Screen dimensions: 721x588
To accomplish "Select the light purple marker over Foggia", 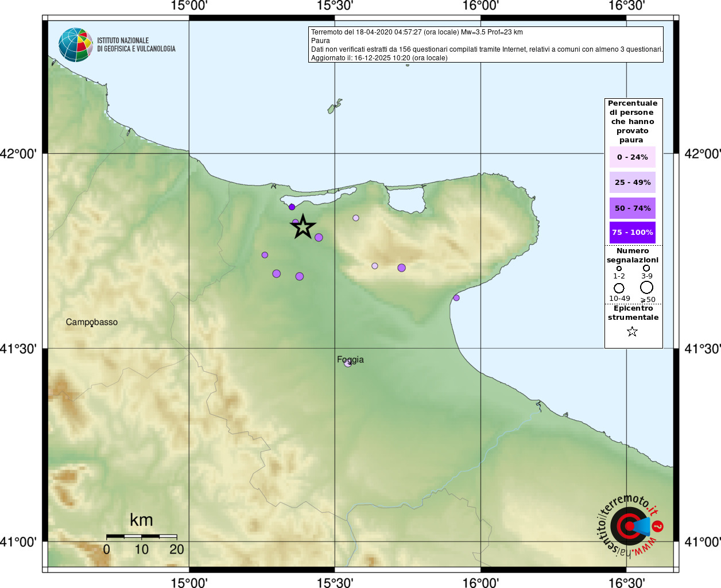I will [347, 363].
